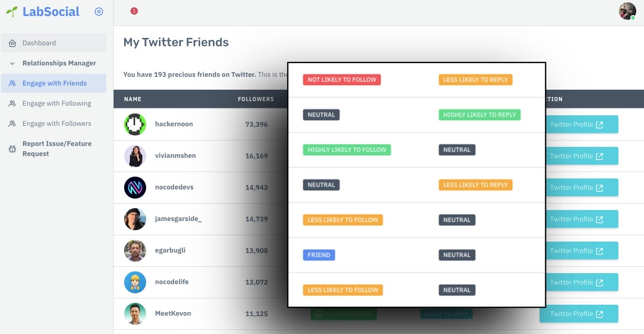The image size is (644, 334).
Task: Open Engage with Following page
Action: (56, 103)
